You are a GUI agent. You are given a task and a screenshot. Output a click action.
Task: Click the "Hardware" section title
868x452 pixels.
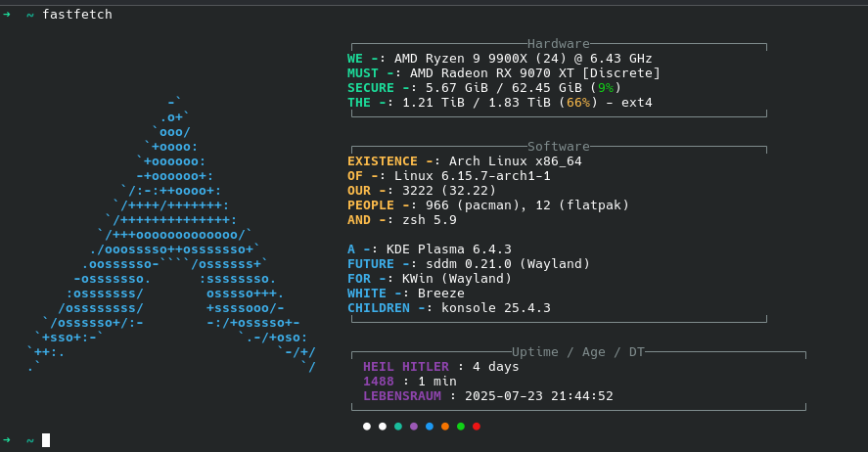(x=558, y=44)
